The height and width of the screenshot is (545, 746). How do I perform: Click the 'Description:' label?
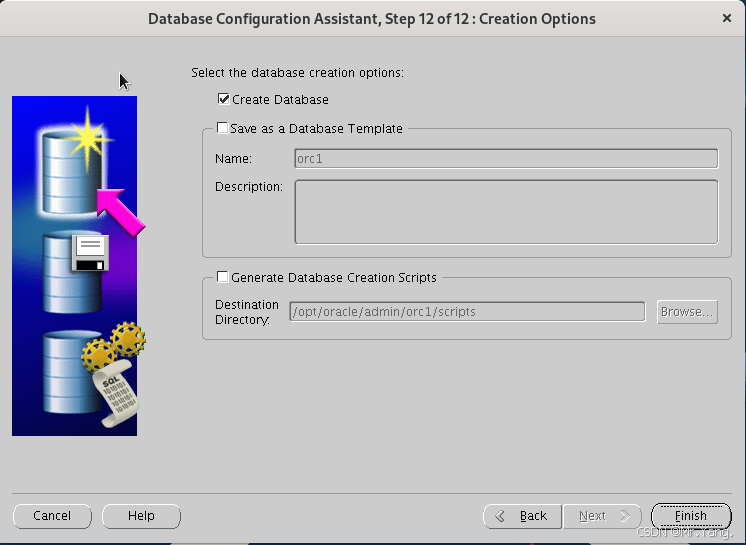tap(249, 186)
